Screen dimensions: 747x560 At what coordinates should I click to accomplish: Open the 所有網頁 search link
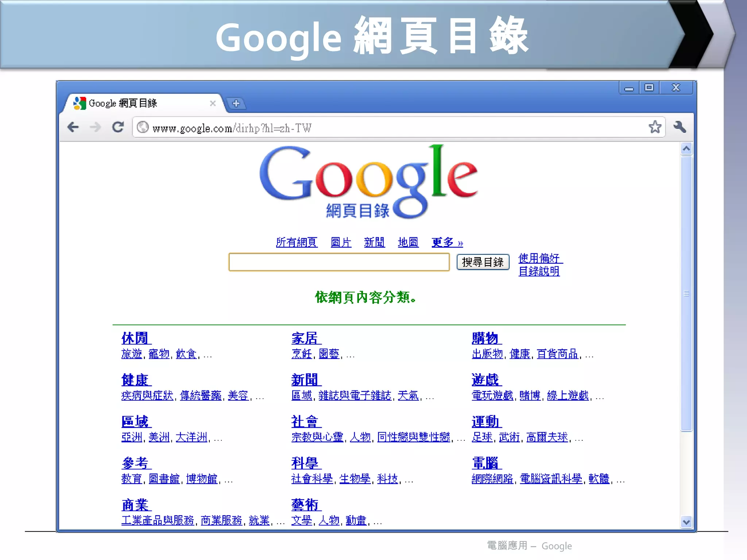pos(297,242)
